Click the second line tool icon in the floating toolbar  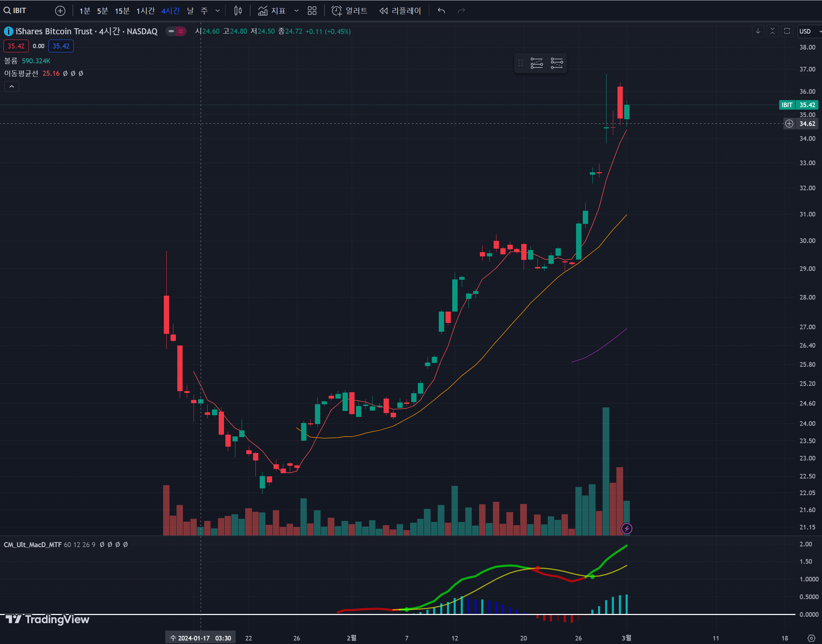pyautogui.click(x=557, y=63)
